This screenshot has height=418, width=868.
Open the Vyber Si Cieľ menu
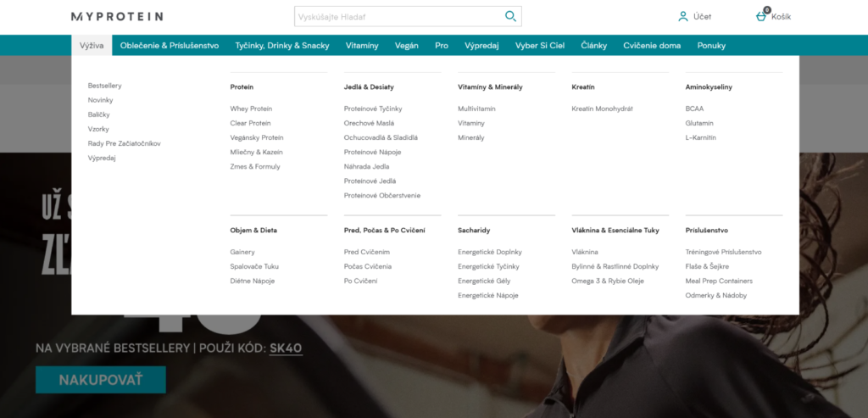(x=540, y=46)
